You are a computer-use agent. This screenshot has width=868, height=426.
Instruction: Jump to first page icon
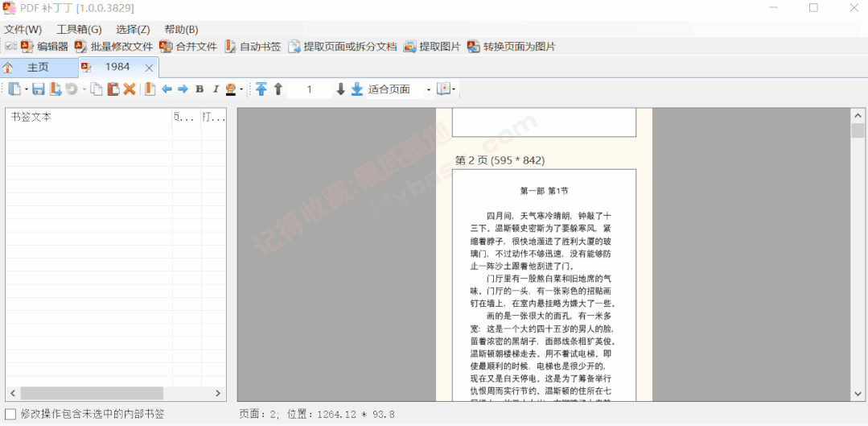[x=261, y=89]
